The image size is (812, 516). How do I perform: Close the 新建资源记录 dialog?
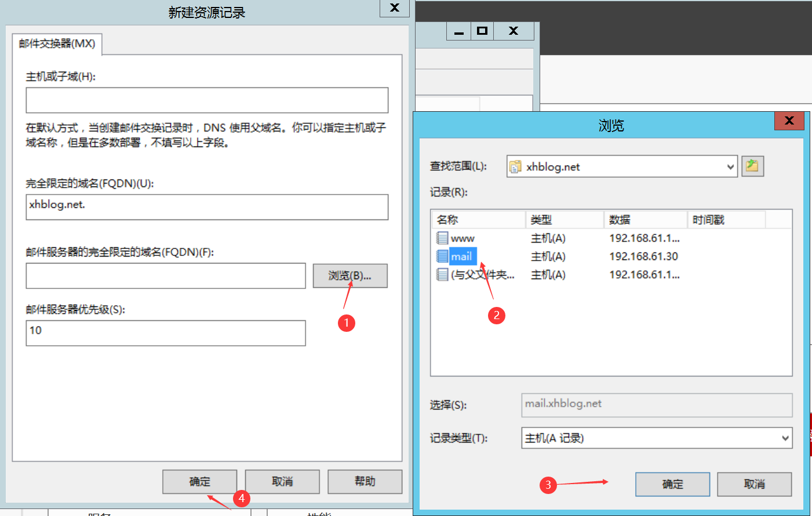pyautogui.click(x=395, y=8)
